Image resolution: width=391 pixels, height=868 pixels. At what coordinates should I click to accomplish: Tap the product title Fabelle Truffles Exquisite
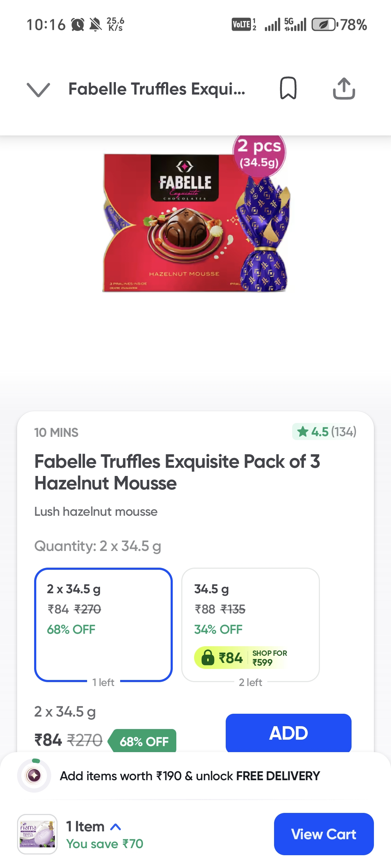point(177,472)
